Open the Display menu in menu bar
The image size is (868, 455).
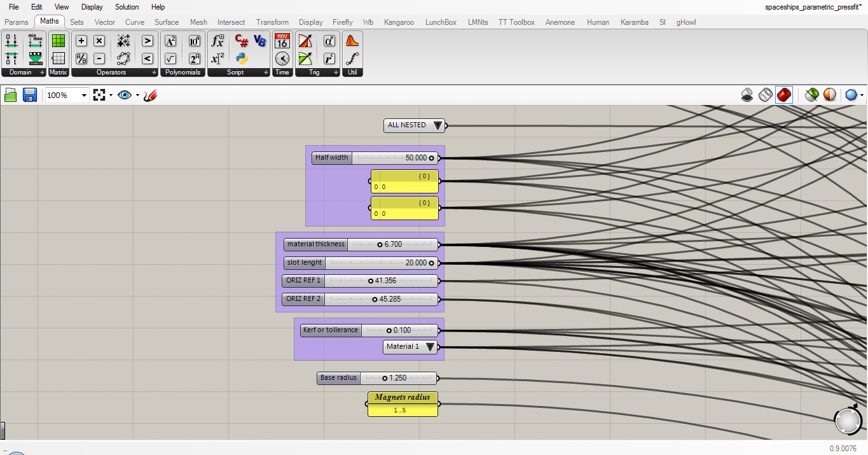(x=92, y=7)
